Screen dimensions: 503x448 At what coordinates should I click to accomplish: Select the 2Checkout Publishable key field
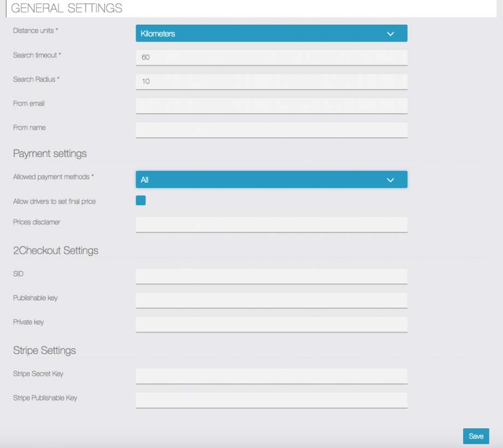point(271,300)
